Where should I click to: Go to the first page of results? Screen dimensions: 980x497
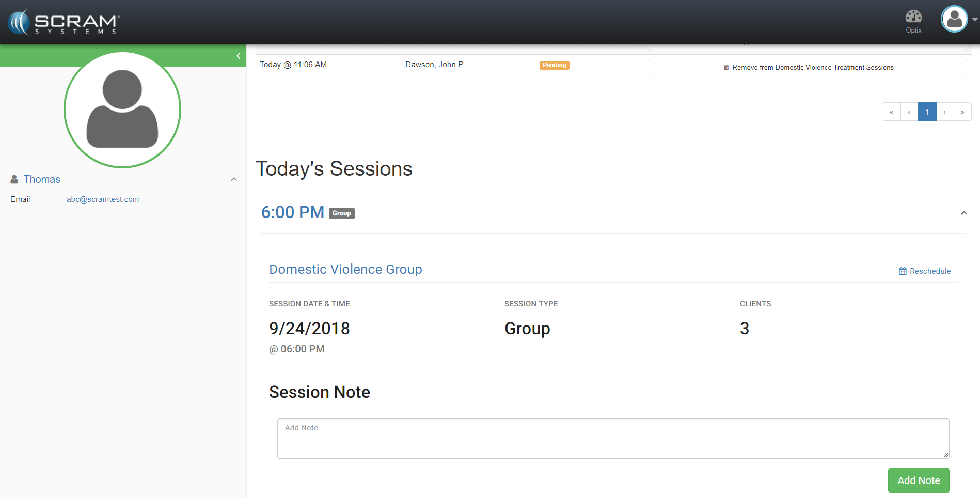(x=891, y=112)
